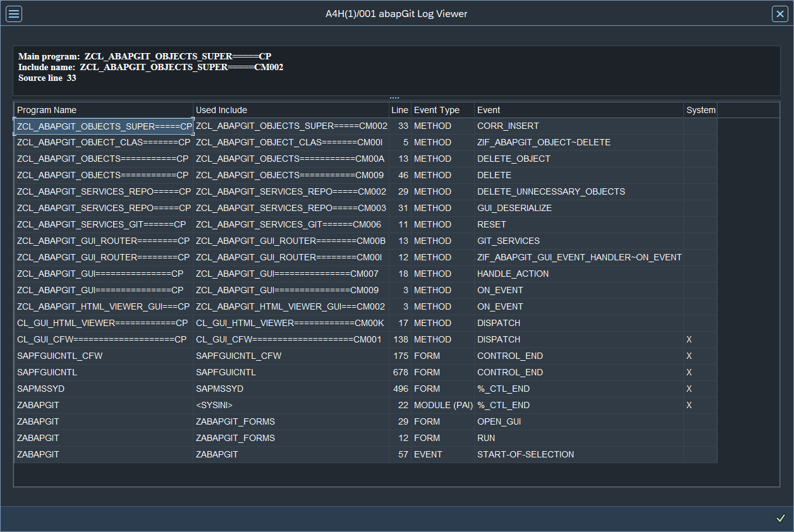The image size is (794, 532).
Task: Select include ZCL_ABAPGIT_GUI_ROUTER========CM00B
Action: 291,241
